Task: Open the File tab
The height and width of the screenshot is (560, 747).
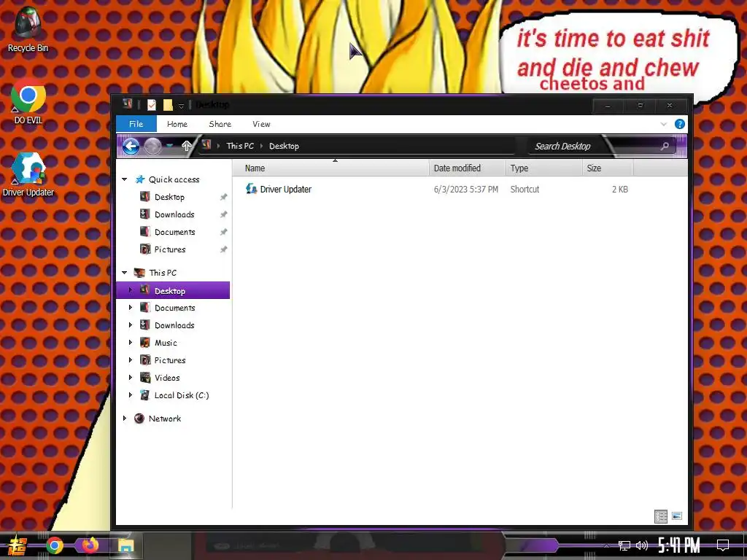Action: pyautogui.click(x=136, y=124)
